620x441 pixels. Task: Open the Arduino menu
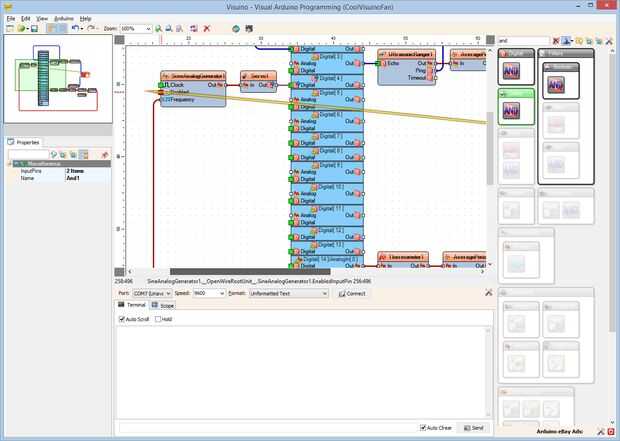[64, 19]
